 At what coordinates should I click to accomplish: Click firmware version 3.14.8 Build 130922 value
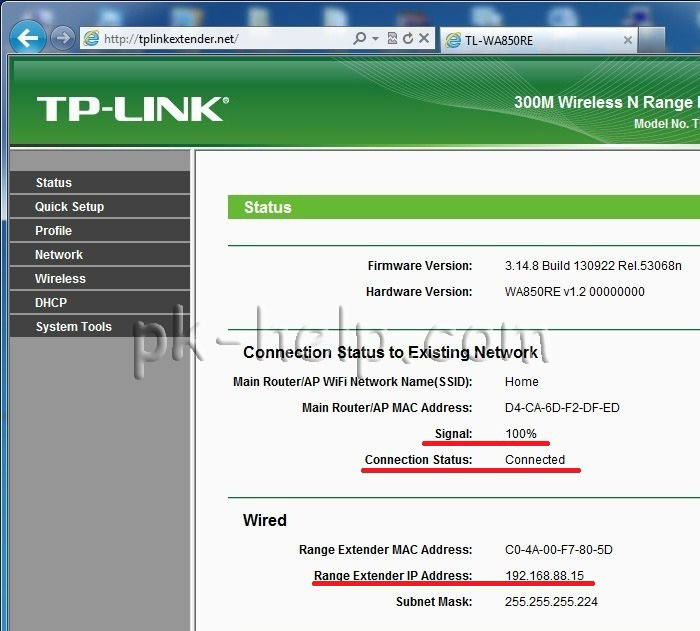pos(593,266)
